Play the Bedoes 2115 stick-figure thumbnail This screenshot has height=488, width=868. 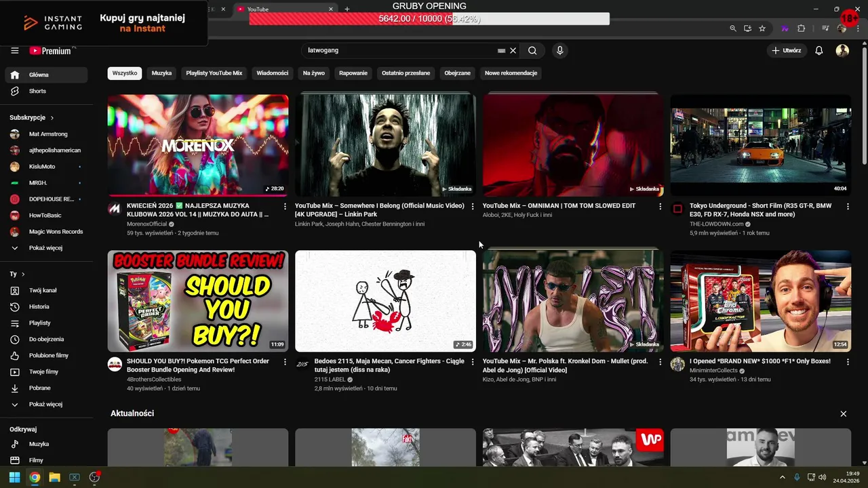(x=385, y=301)
